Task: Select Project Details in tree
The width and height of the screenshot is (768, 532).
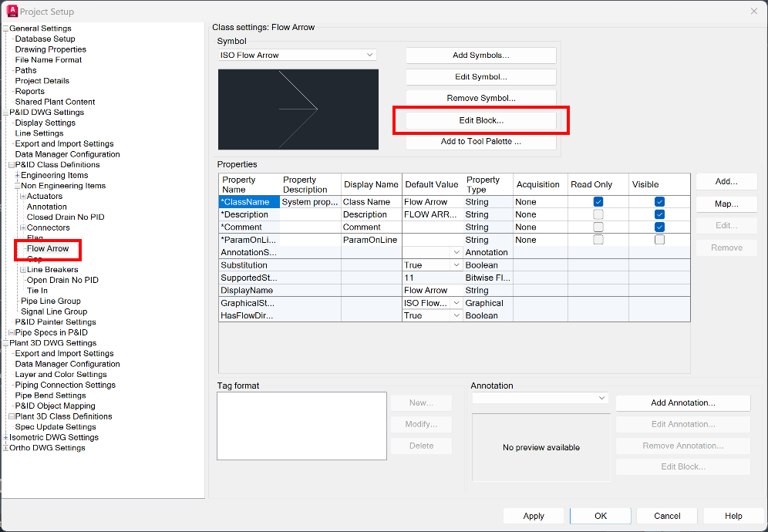Action: click(42, 81)
